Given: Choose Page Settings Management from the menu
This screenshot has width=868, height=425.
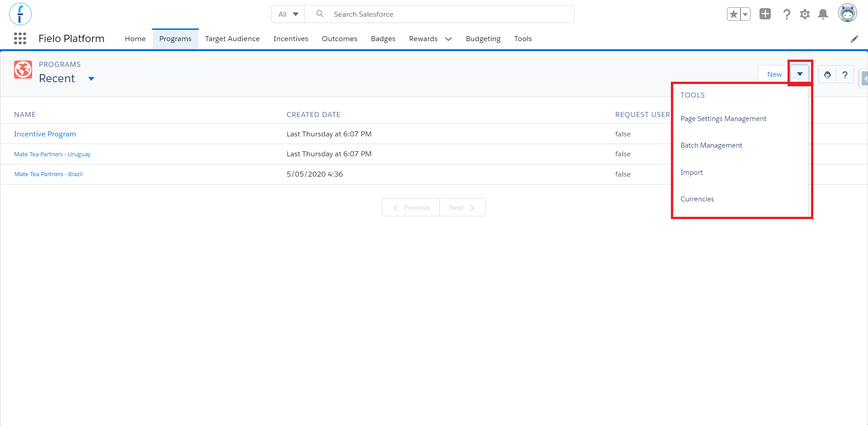Looking at the screenshot, I should pyautogui.click(x=723, y=119).
